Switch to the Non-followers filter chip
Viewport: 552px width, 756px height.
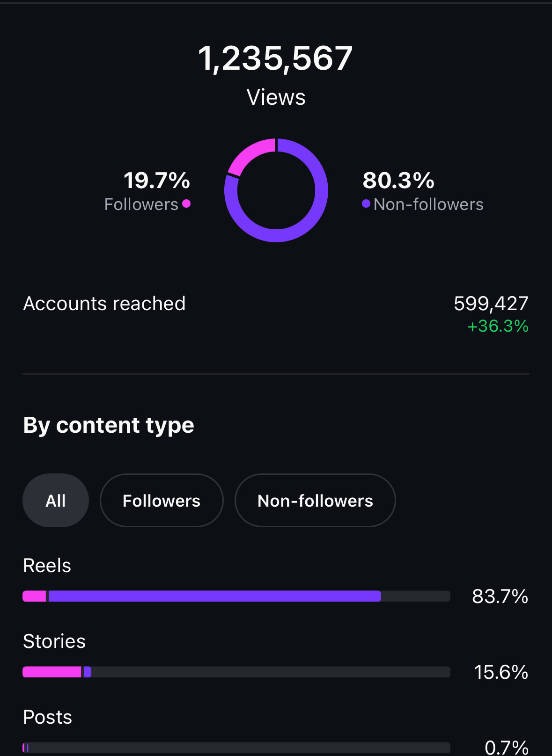point(315,501)
